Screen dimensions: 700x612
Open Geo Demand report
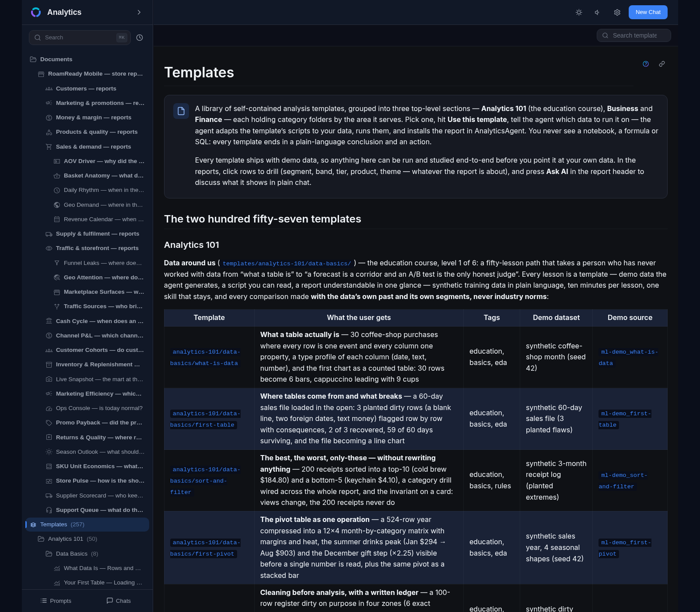click(x=99, y=205)
